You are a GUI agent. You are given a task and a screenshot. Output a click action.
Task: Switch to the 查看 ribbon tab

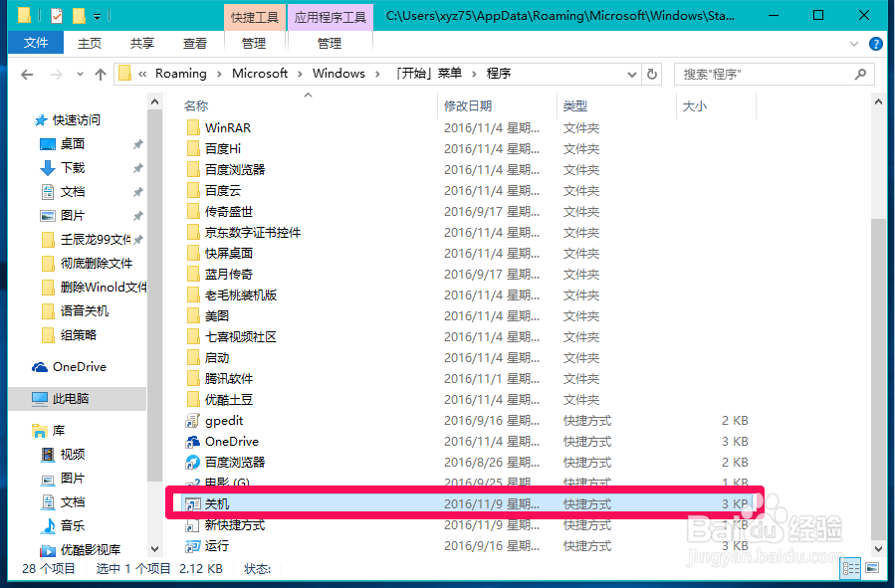point(194,43)
